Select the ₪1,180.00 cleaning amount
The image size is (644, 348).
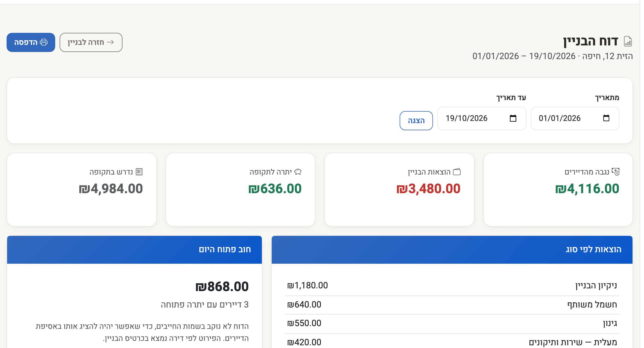point(308,286)
